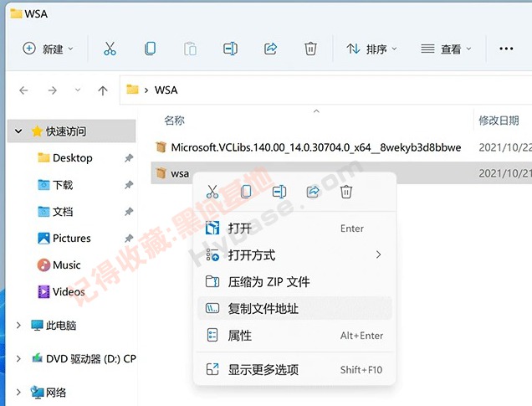Click the address bar folder icon

click(x=132, y=90)
